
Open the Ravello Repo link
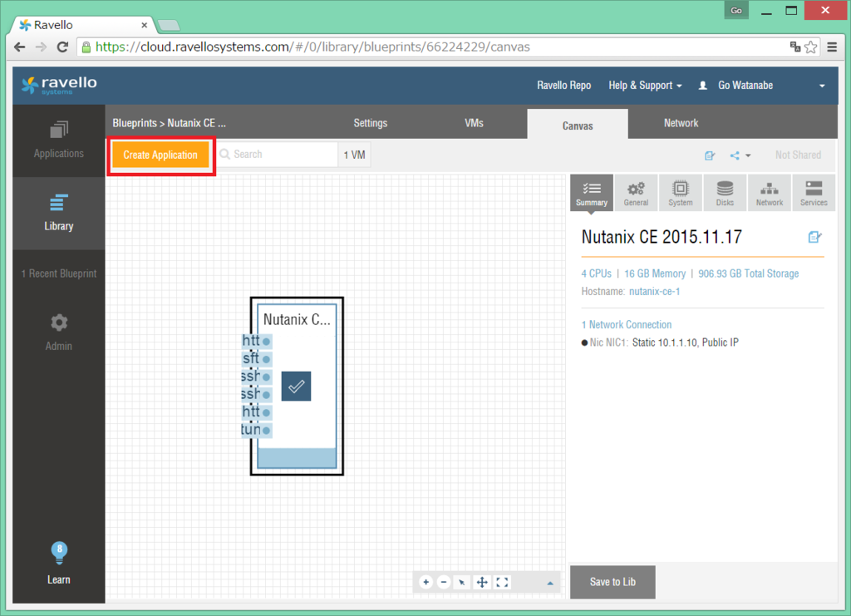564,85
